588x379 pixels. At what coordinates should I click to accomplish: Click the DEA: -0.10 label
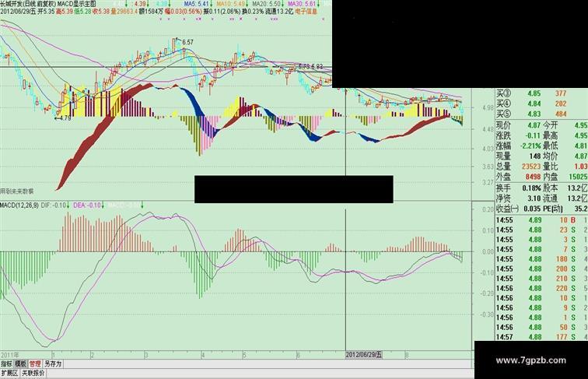click(x=86, y=205)
